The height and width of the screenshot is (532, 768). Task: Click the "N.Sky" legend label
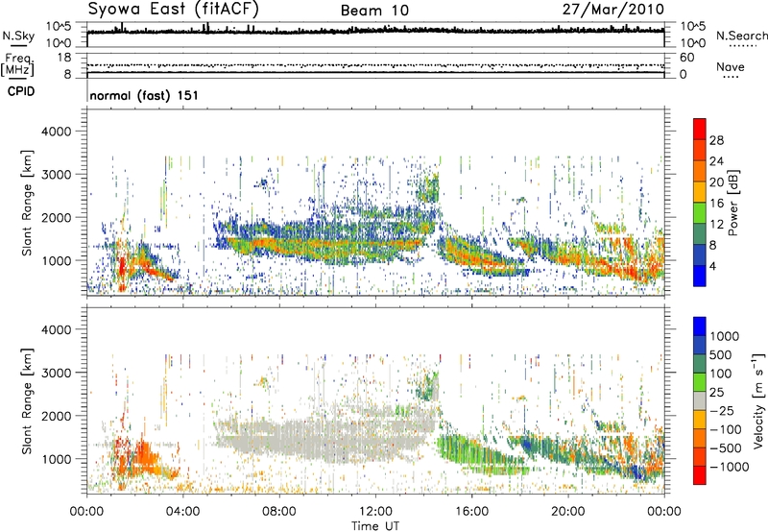[18, 36]
